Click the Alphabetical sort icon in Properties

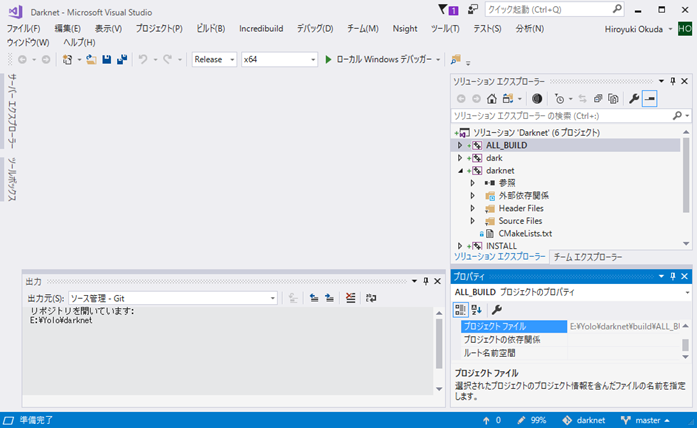click(477, 310)
